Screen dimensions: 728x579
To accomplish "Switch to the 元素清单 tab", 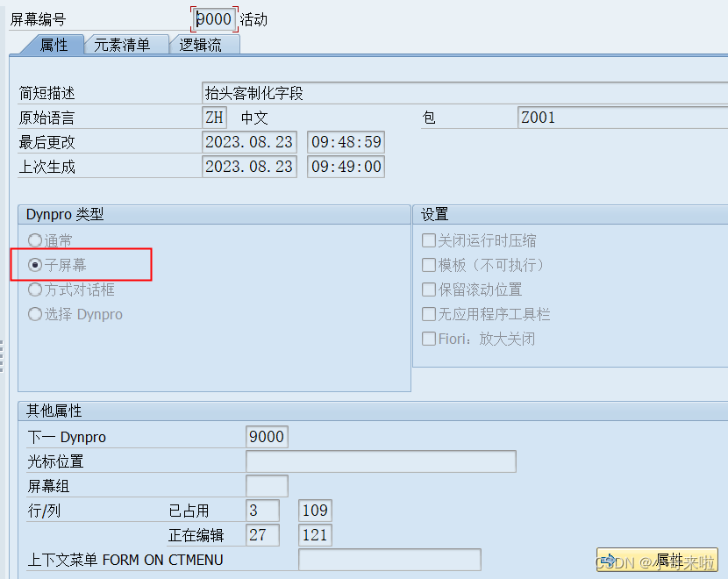I will 125,44.
